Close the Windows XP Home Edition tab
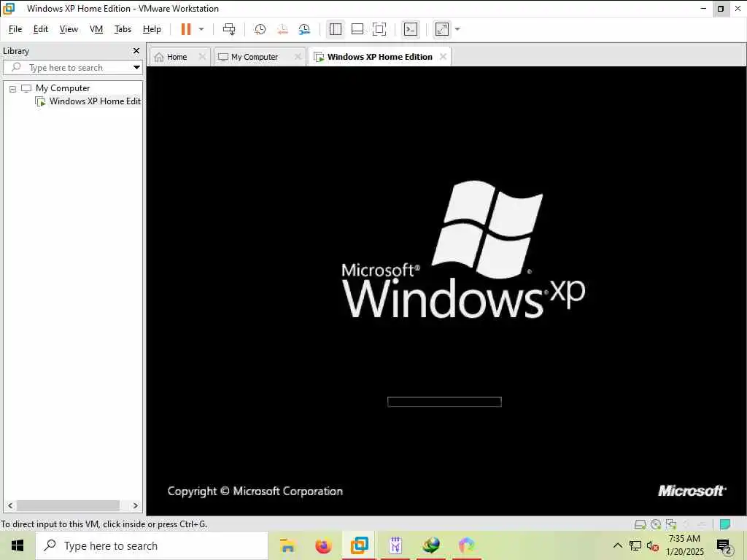 [x=443, y=57]
